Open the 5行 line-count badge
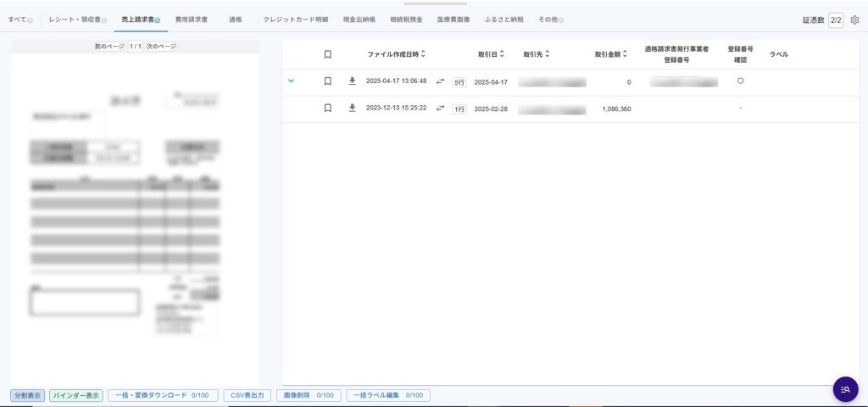This screenshot has height=407, width=868. click(459, 82)
